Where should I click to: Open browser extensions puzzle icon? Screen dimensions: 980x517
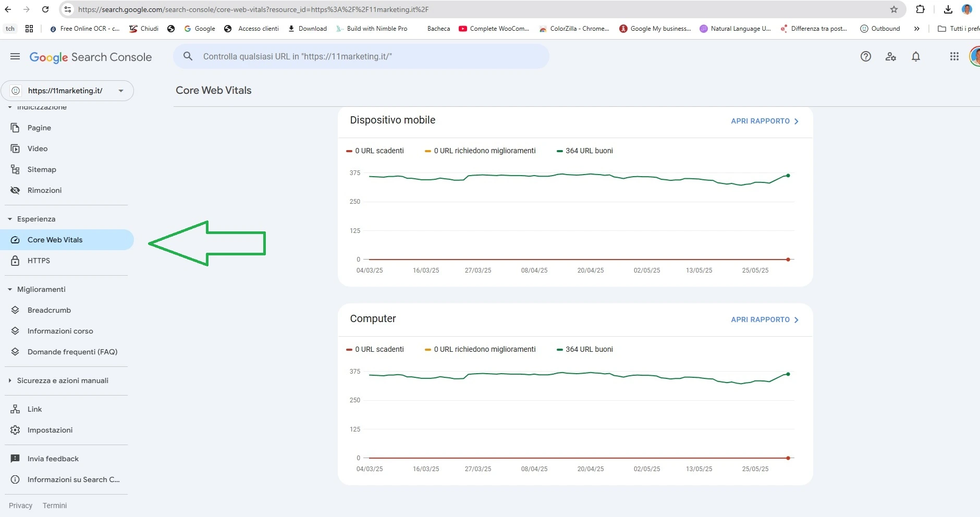pos(920,9)
